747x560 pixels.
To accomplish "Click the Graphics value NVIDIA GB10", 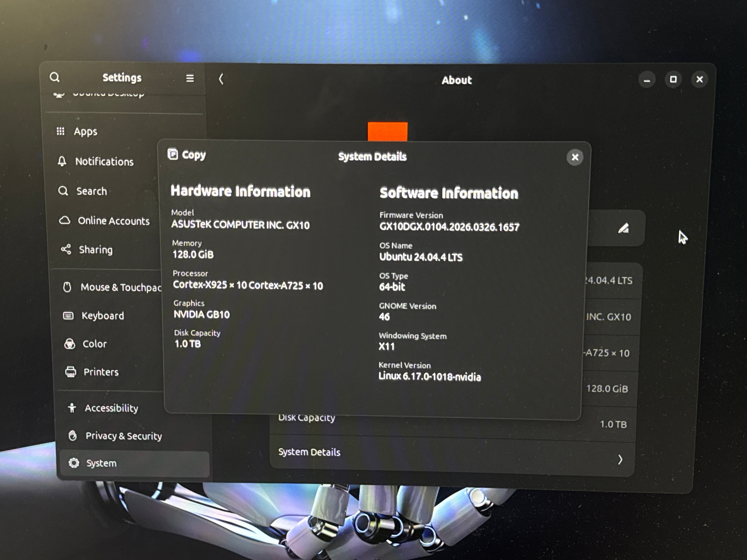I will pos(202,315).
